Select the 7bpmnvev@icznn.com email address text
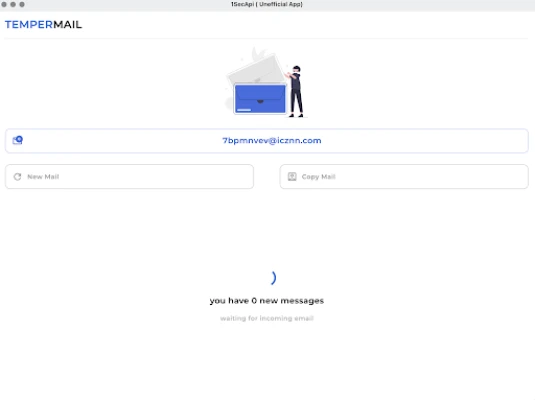The height and width of the screenshot is (400, 535). [272, 141]
